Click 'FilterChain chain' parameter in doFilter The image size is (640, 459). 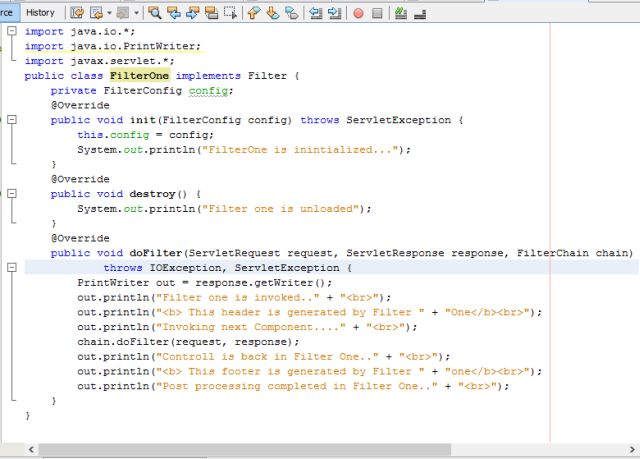573,253
